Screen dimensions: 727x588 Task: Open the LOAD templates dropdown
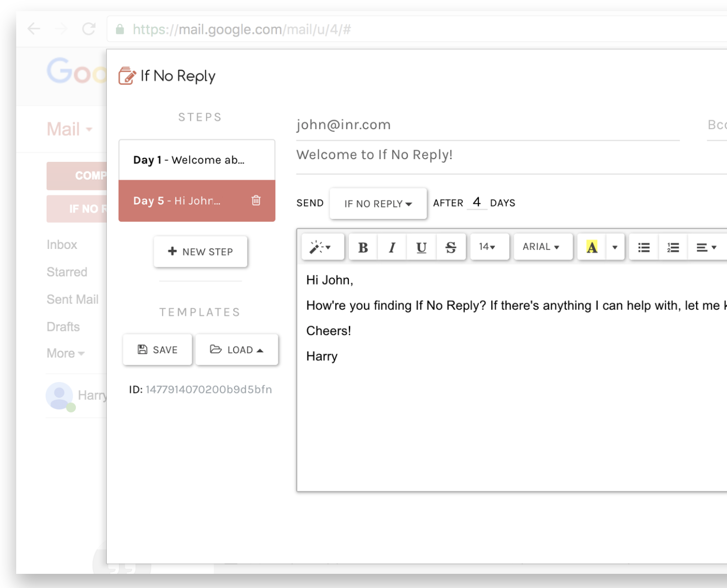237,350
